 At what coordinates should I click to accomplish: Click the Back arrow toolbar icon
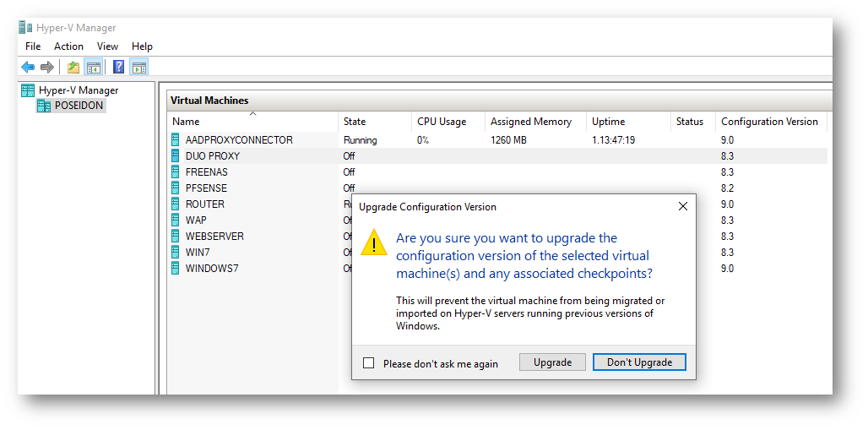[x=28, y=68]
